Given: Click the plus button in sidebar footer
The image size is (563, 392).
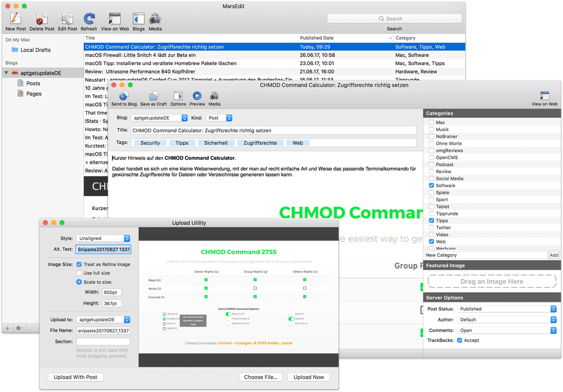Looking at the screenshot, I should pos(7,328).
